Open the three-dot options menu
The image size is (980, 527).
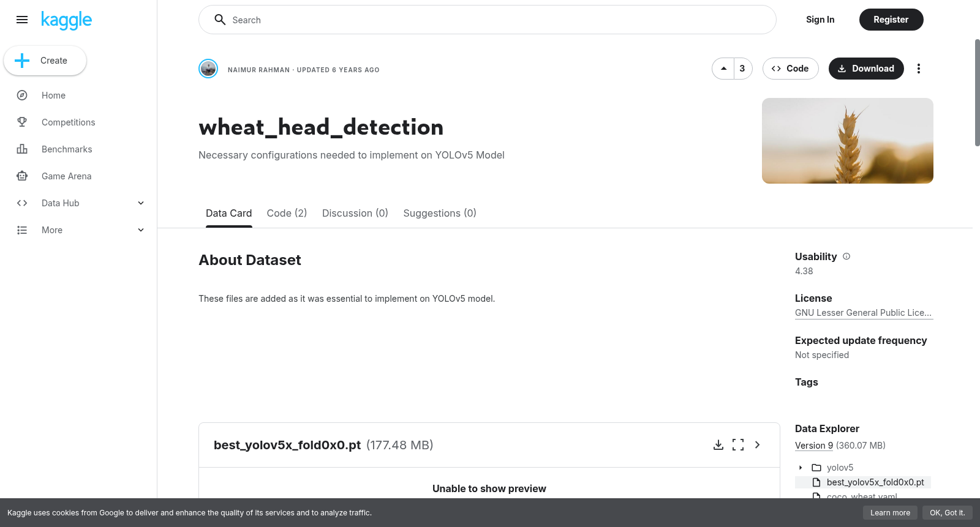click(x=918, y=69)
